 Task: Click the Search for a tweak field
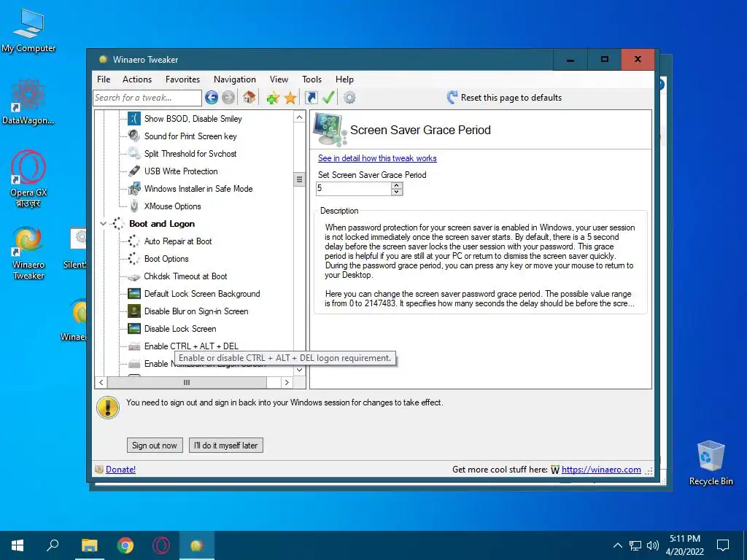[147, 98]
